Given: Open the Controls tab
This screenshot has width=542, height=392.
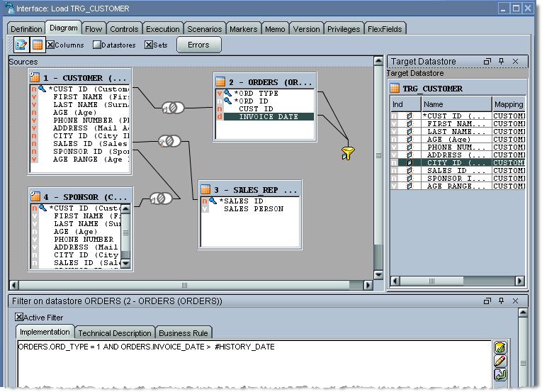Looking at the screenshot, I should [x=124, y=29].
